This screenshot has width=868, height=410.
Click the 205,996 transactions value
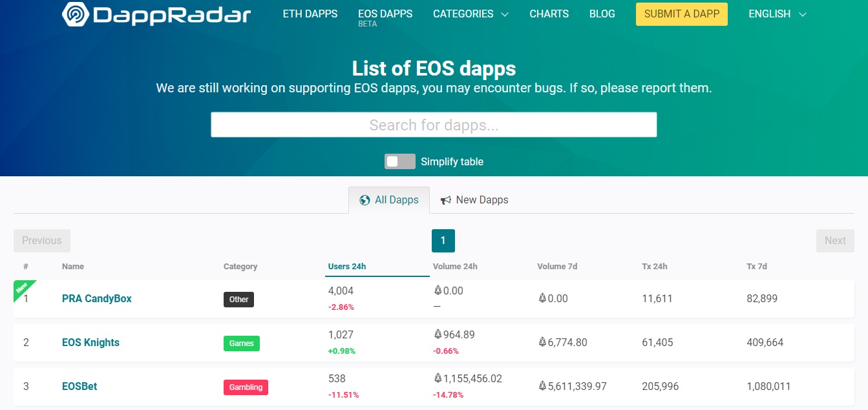pyautogui.click(x=661, y=386)
